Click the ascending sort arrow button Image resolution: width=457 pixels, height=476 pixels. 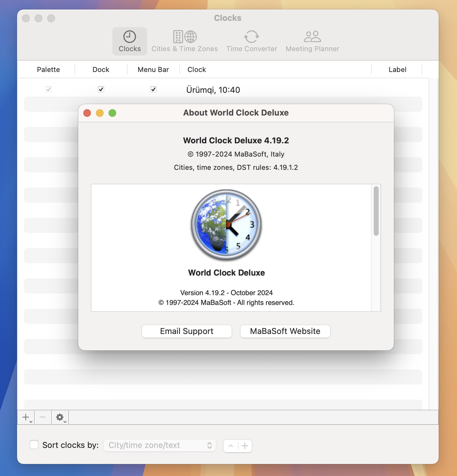231,446
